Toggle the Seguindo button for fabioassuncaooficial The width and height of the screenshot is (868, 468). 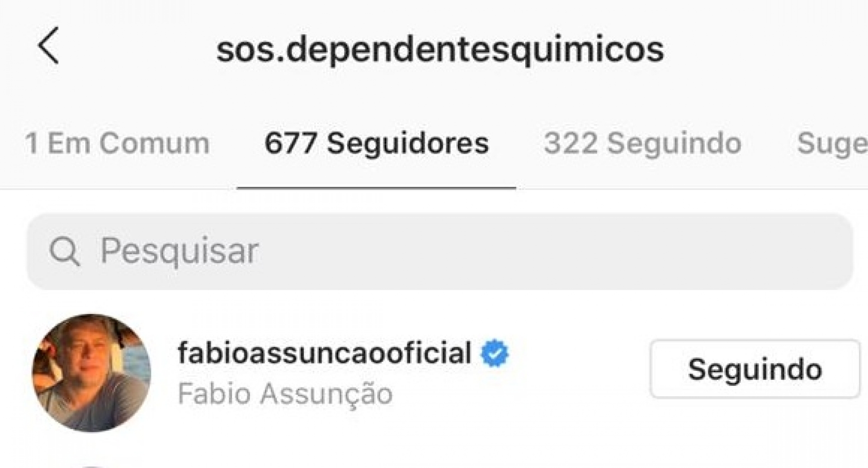[755, 369]
